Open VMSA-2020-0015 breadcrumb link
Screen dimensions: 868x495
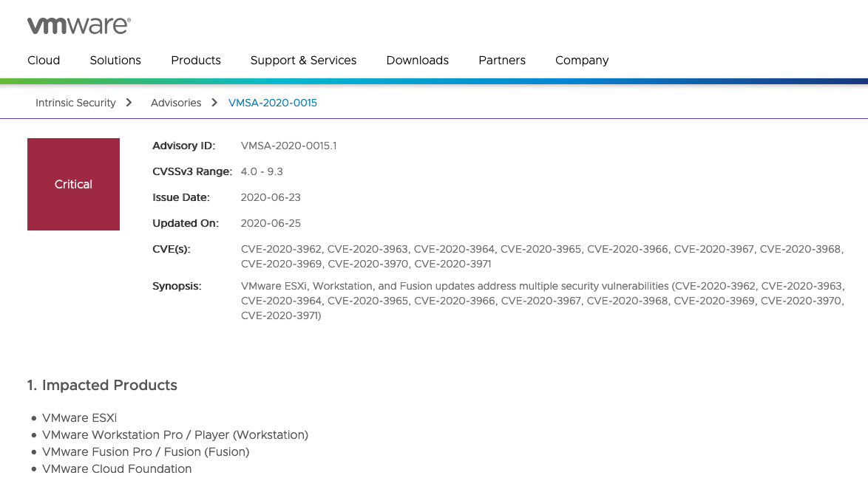273,103
